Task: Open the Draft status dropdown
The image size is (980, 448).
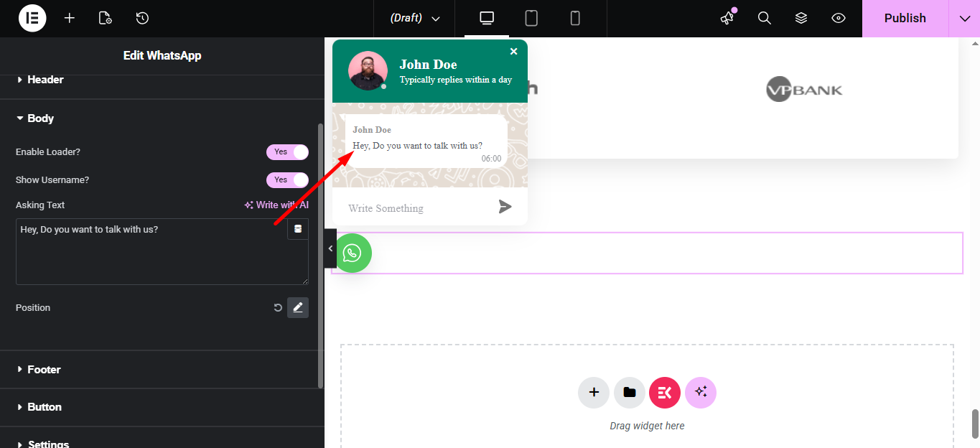Action: pyautogui.click(x=414, y=18)
